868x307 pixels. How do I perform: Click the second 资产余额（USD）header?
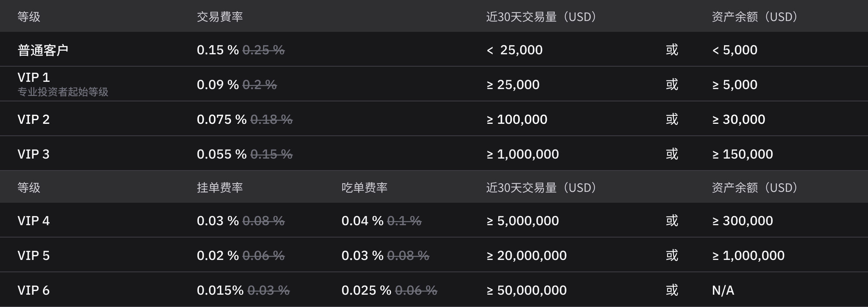pos(754,188)
